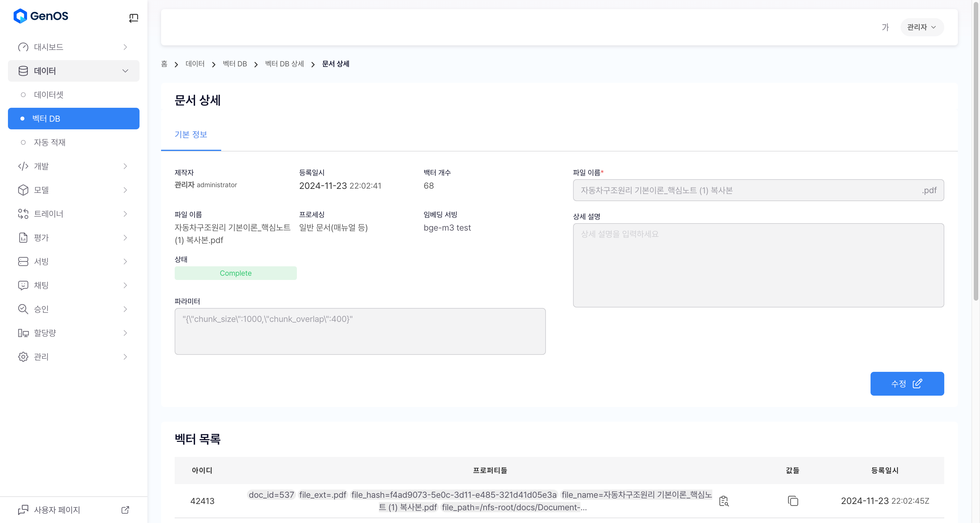Click the 모델 cube icon in sidebar
Viewport: 980px width, 523px height.
[23, 190]
